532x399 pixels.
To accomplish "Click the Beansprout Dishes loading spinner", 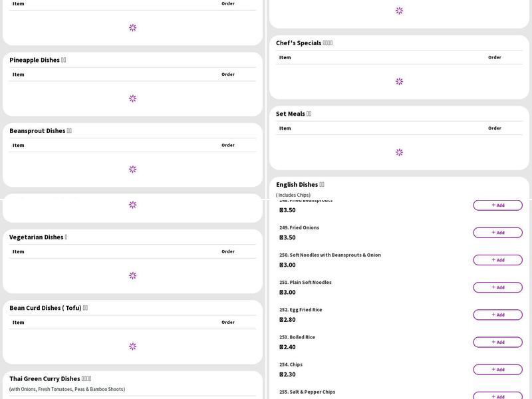I will click(x=132, y=170).
